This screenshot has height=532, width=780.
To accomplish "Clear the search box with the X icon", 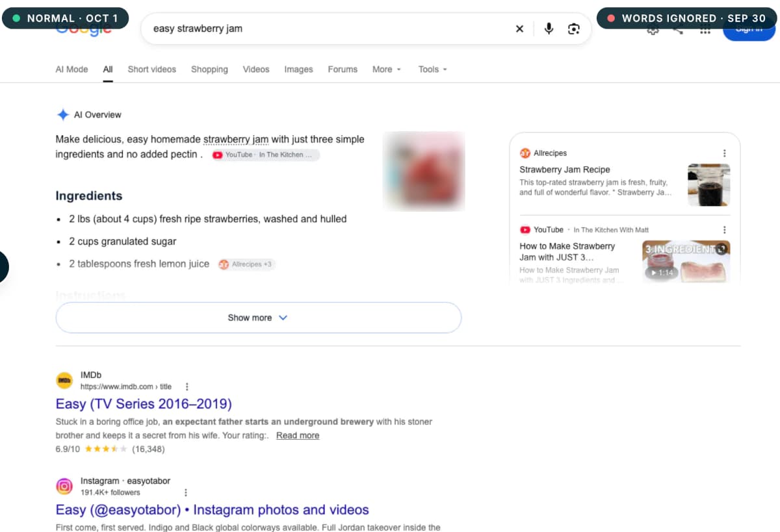I will point(519,29).
